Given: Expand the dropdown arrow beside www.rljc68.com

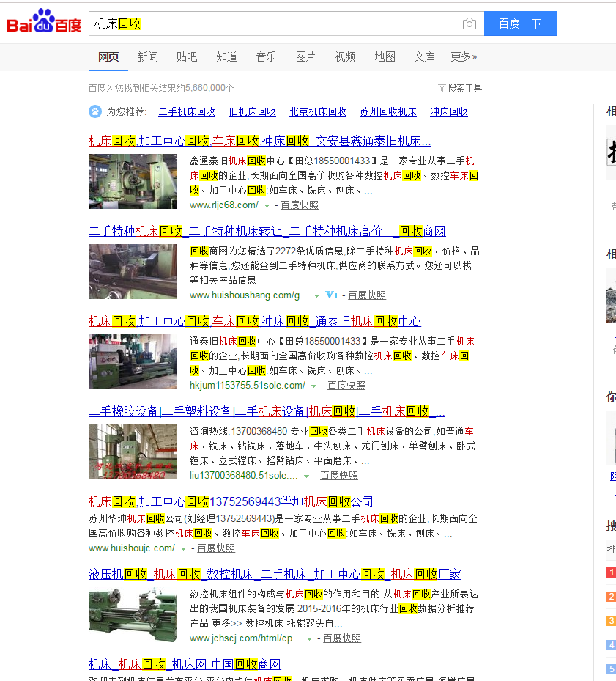Looking at the screenshot, I should [267, 206].
